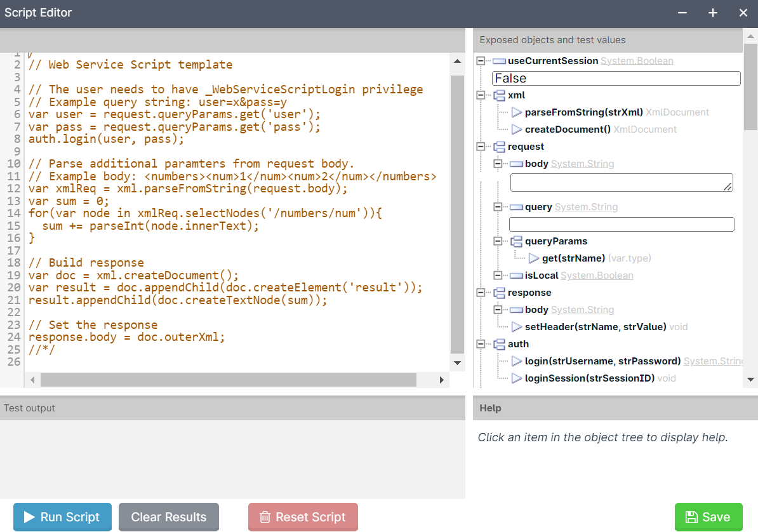Collapse the request tree node

[481, 147]
